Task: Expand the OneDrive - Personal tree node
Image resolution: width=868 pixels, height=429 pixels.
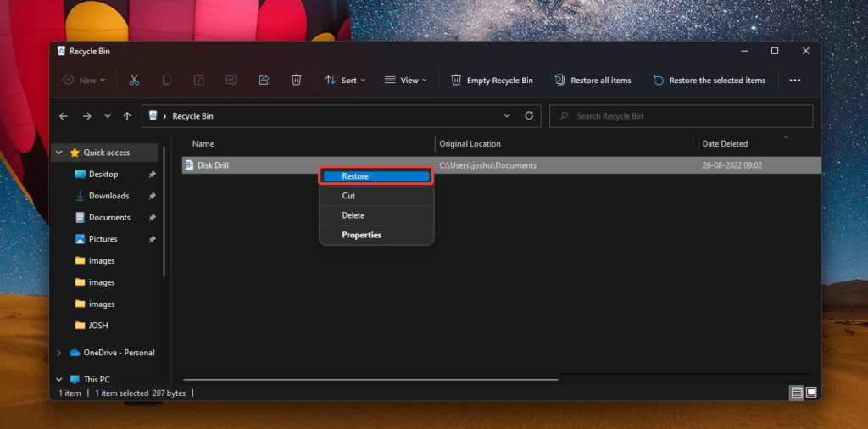Action: [58, 353]
